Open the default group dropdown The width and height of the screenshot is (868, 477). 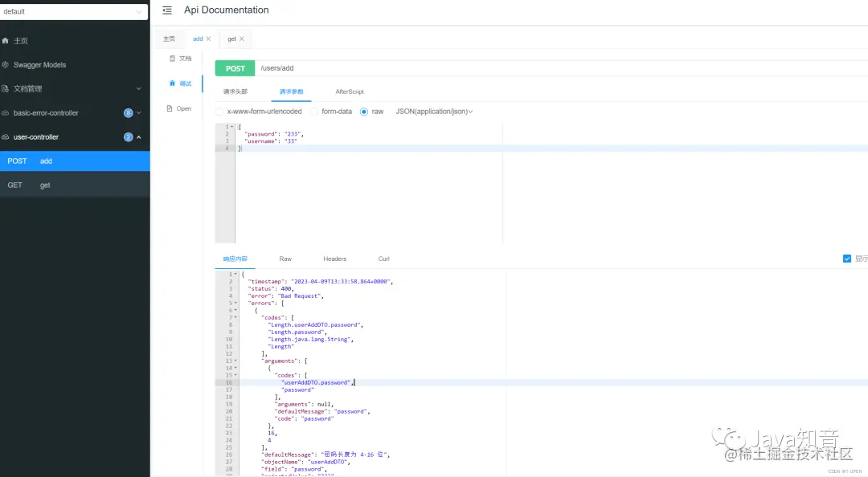click(x=74, y=11)
